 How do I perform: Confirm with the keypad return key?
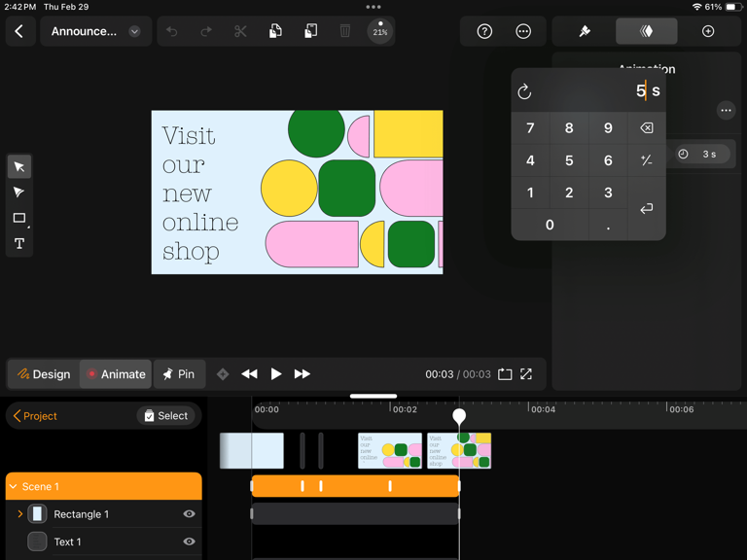tap(647, 209)
